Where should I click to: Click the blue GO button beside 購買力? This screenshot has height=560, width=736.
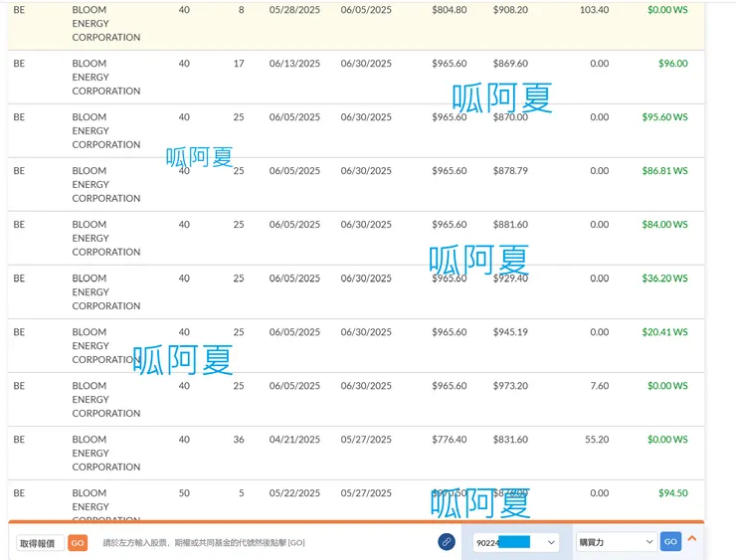coord(670,542)
